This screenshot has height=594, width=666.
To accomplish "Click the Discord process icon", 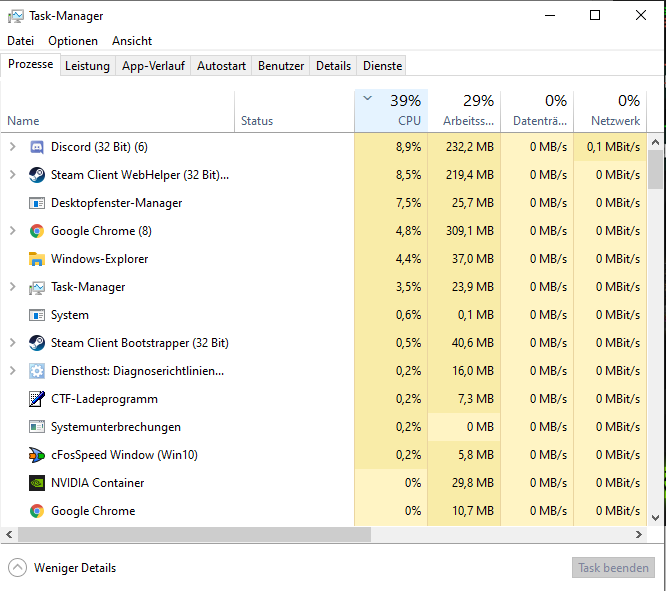I will 37,147.
